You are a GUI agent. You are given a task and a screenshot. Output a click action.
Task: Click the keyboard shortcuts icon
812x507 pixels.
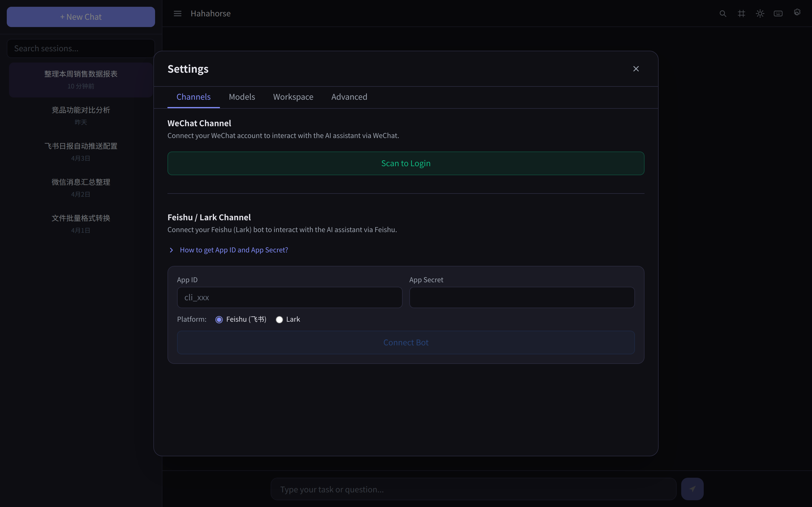click(x=778, y=14)
